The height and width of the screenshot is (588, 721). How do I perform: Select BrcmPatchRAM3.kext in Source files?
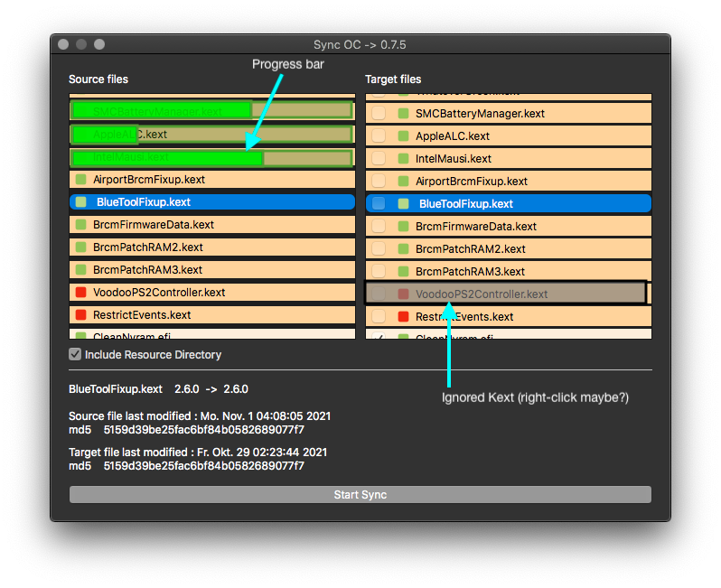[x=212, y=269]
